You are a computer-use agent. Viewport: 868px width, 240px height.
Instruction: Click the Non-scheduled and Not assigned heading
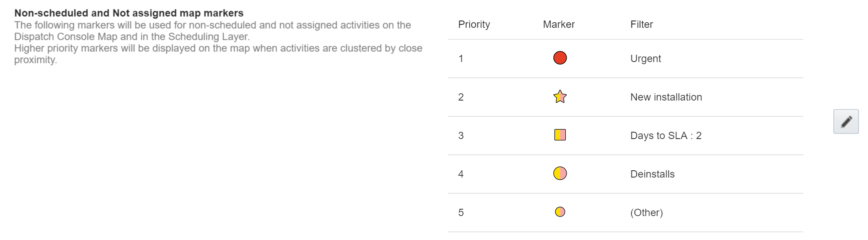(129, 13)
